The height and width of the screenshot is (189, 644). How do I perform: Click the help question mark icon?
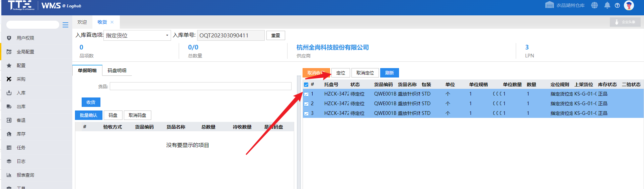coord(617,5)
